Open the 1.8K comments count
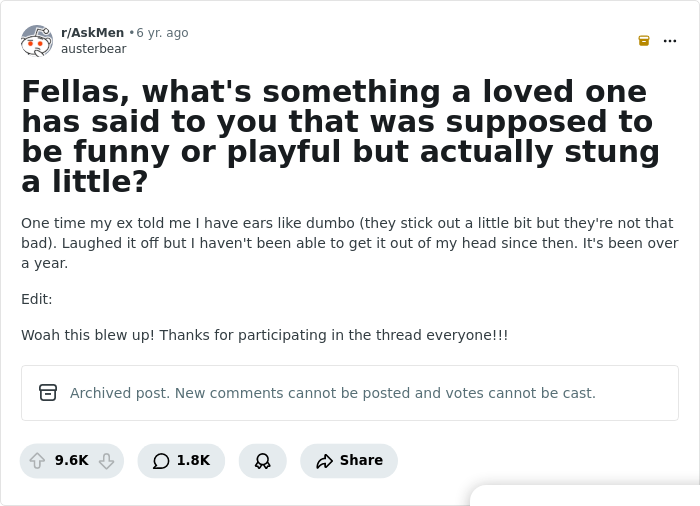 click(193, 461)
